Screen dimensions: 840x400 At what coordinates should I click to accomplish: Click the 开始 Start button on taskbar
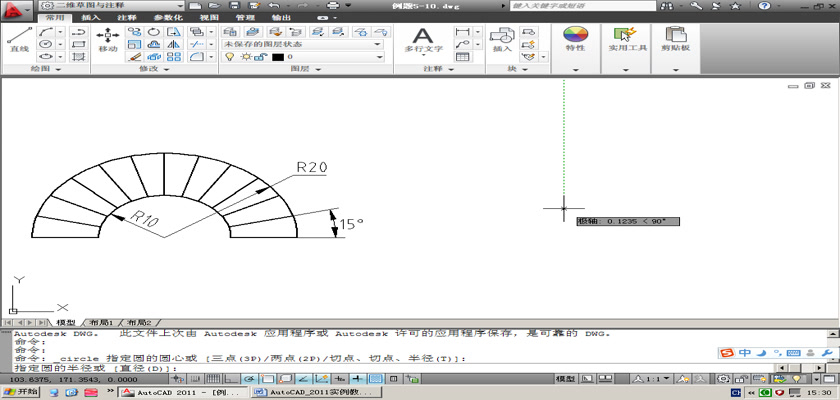coord(21,393)
